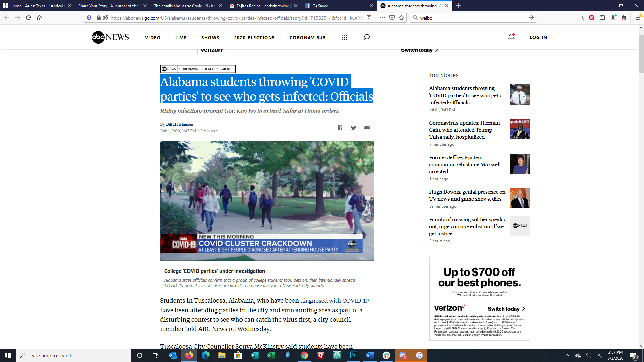The width and height of the screenshot is (644, 362).
Task: Click in the weibo search field
Action: 470,18
